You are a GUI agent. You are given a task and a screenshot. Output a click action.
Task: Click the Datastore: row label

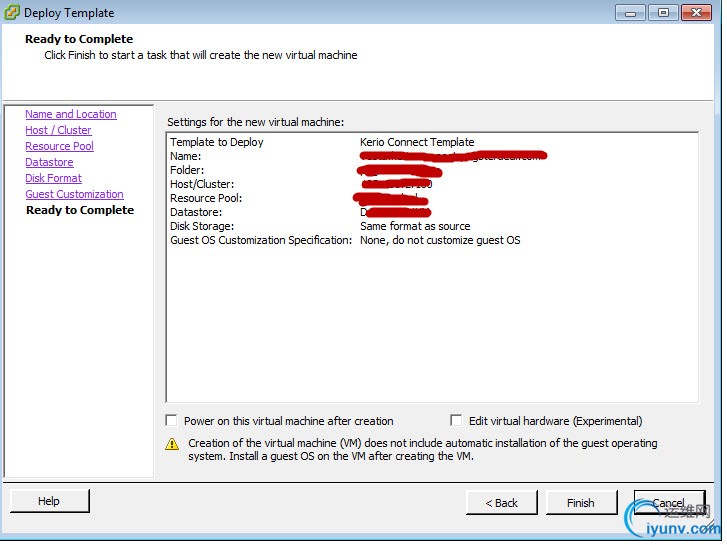[x=196, y=212]
